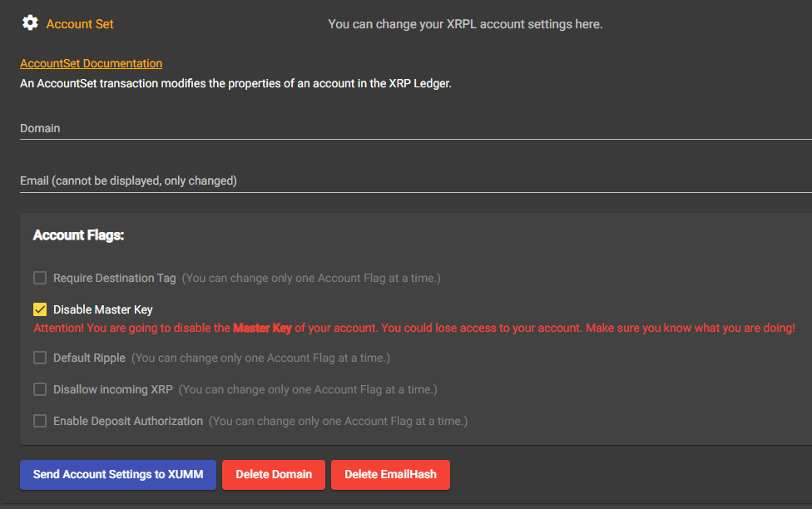Screen dimensions: 812x509
Task: Click the 'Enable Deposit Authorization' label text
Action: pos(128,421)
